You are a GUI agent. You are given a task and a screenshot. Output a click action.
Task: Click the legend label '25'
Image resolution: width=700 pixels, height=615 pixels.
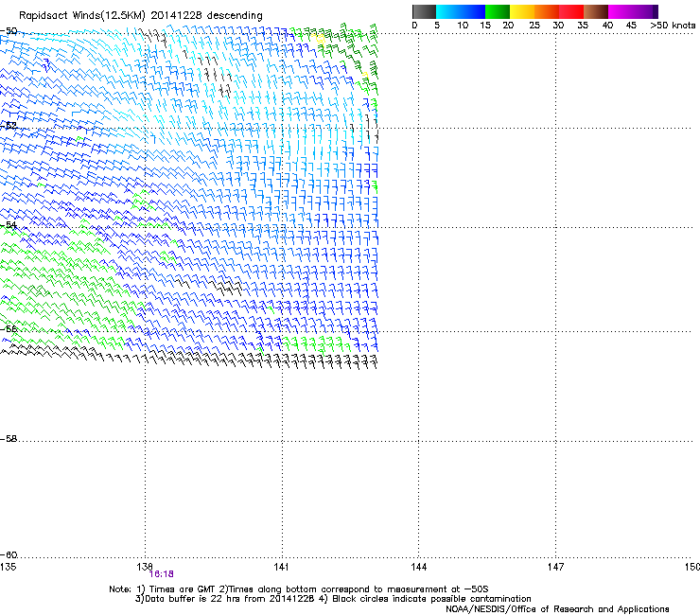(534, 26)
